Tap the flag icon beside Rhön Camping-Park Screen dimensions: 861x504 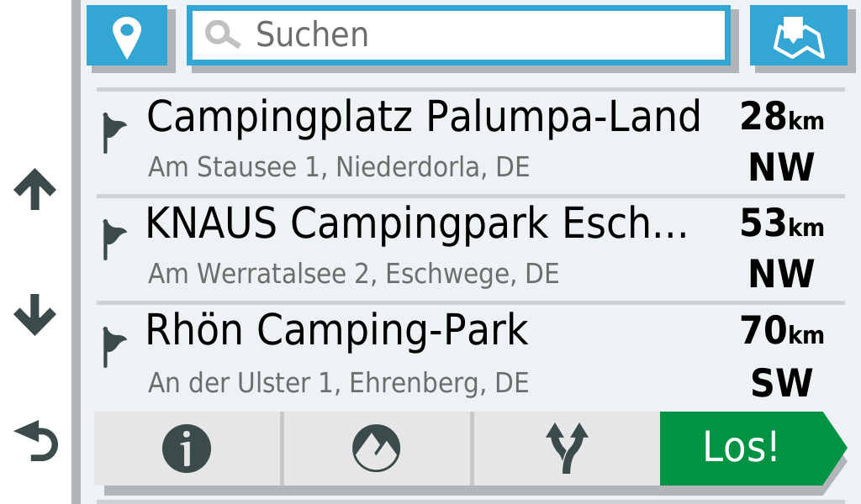tap(114, 346)
